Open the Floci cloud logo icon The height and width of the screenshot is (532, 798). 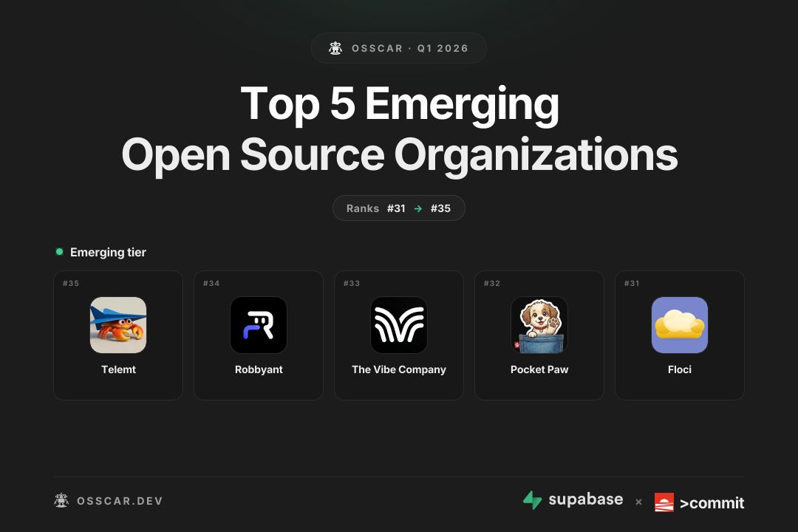pos(680,325)
